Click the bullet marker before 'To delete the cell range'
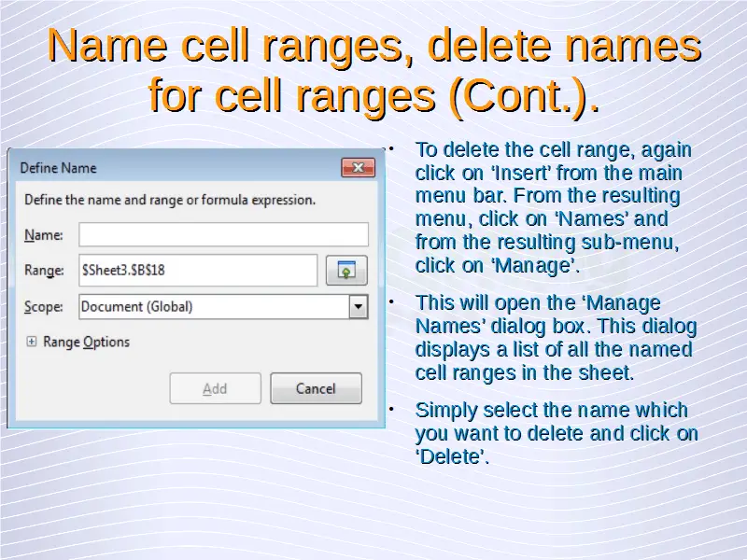The height and width of the screenshot is (560, 747). pyautogui.click(x=393, y=149)
